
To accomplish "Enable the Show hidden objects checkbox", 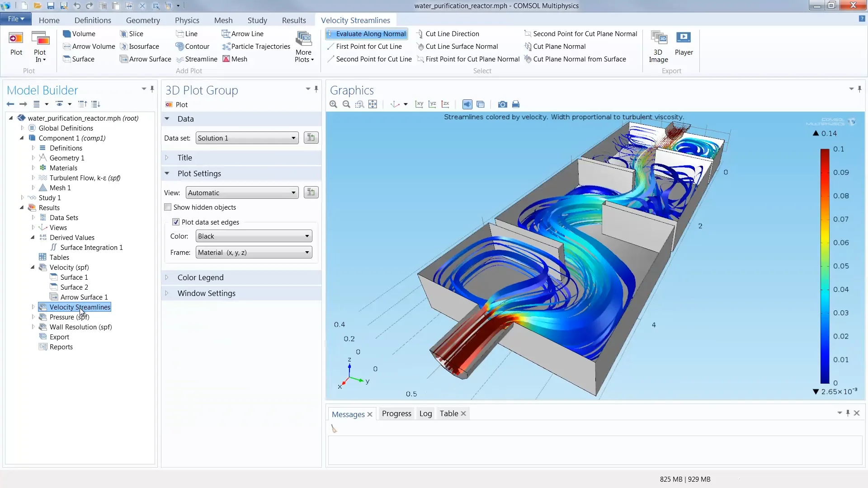I will click(x=168, y=207).
